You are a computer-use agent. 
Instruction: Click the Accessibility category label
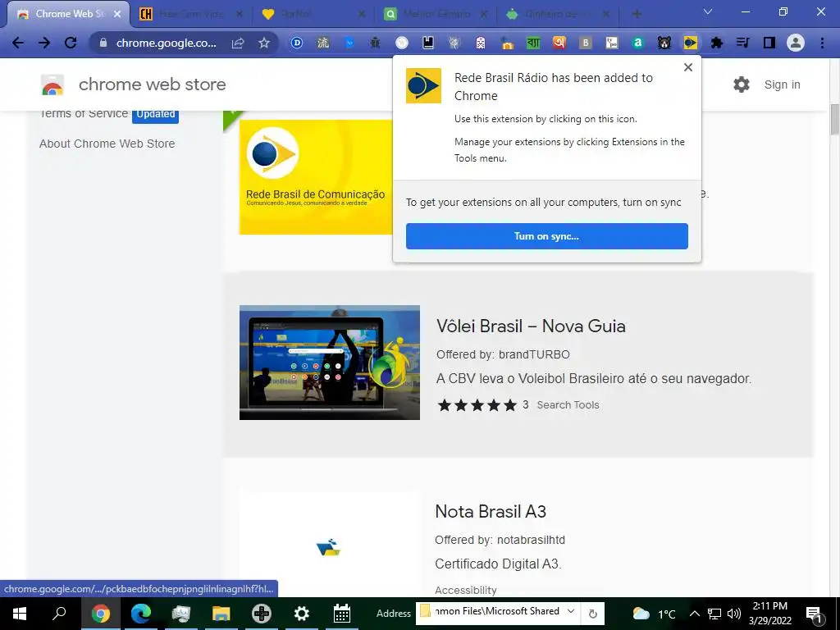click(466, 591)
